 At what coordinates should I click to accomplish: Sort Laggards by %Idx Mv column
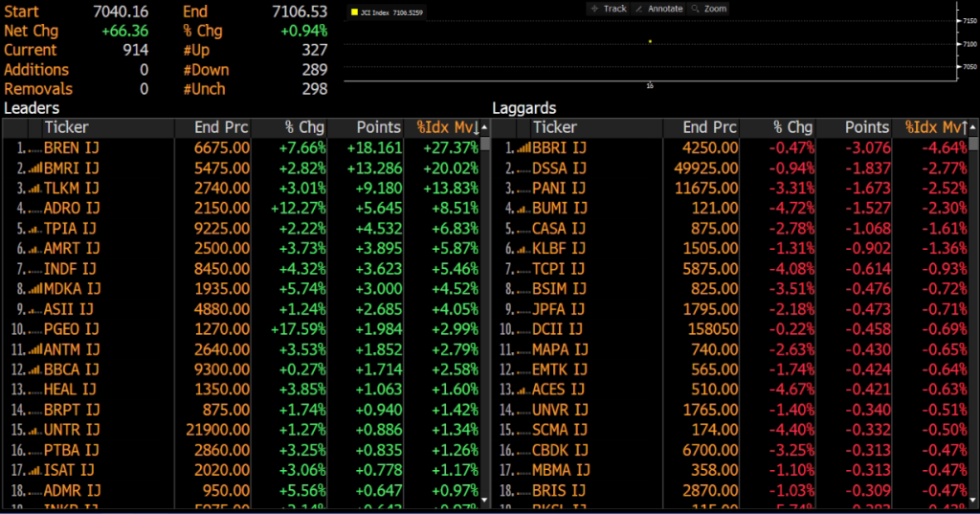(937, 127)
